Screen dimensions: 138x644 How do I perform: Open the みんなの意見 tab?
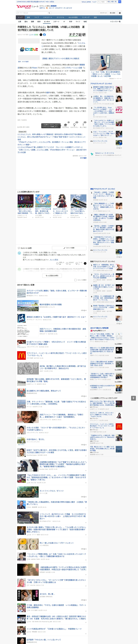(73, 17)
